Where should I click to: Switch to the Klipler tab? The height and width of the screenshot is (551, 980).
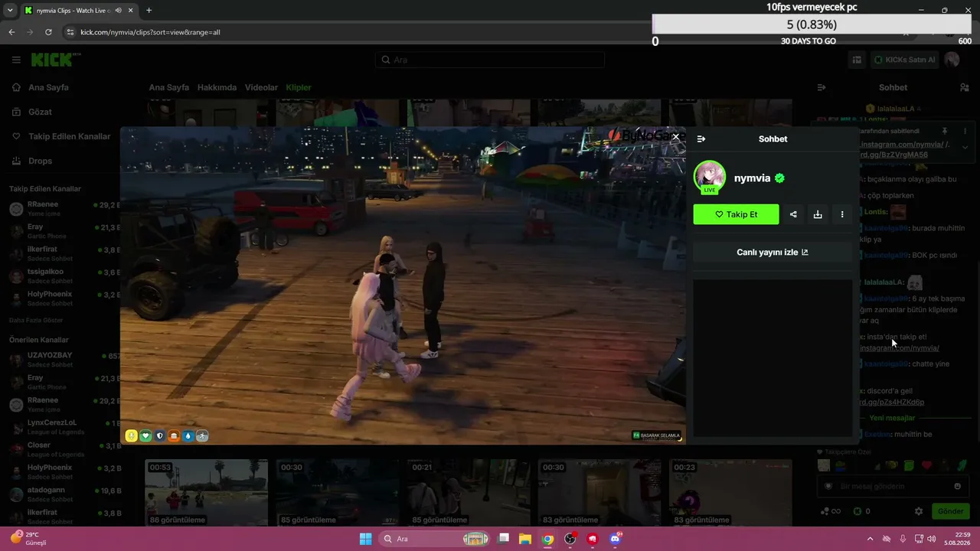[x=299, y=87]
